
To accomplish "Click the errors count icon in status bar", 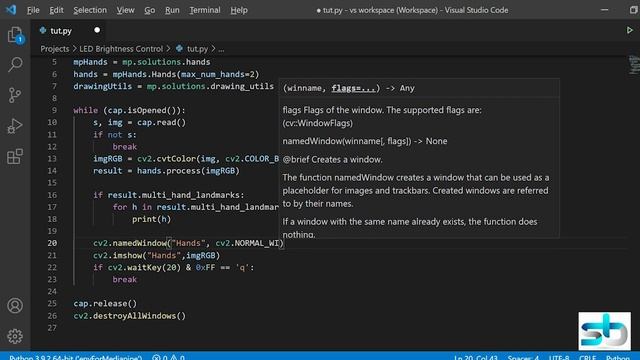I will [x=156, y=357].
